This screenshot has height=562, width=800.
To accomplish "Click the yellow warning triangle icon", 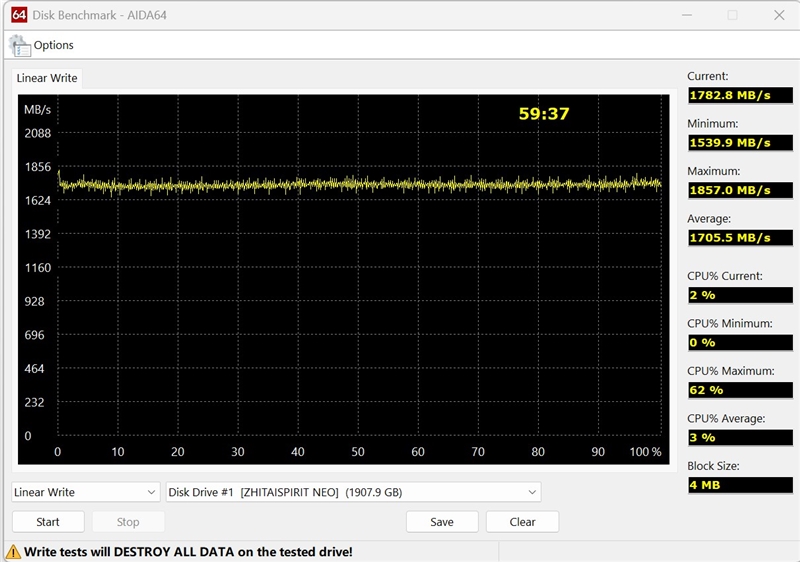I will coord(13,551).
